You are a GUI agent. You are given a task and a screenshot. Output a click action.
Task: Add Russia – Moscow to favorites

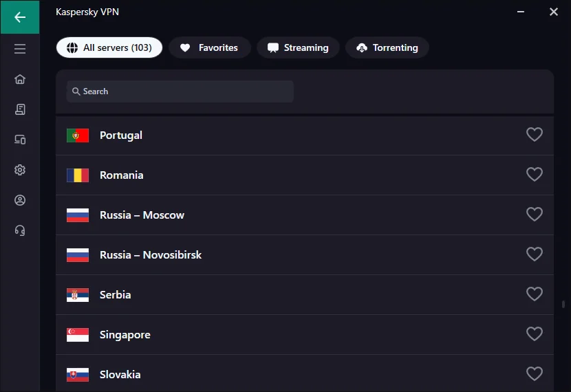coord(535,215)
